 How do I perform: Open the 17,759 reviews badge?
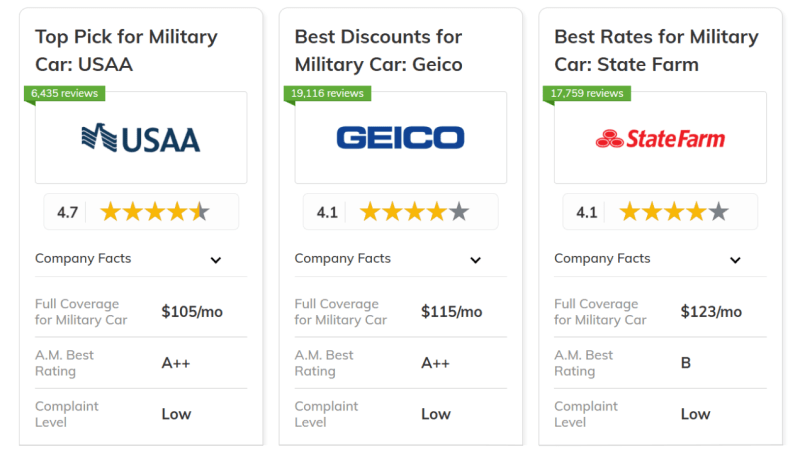pyautogui.click(x=587, y=93)
